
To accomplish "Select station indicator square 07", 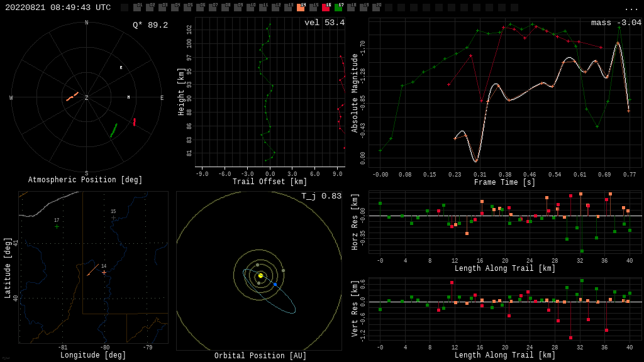I will coord(213,7).
